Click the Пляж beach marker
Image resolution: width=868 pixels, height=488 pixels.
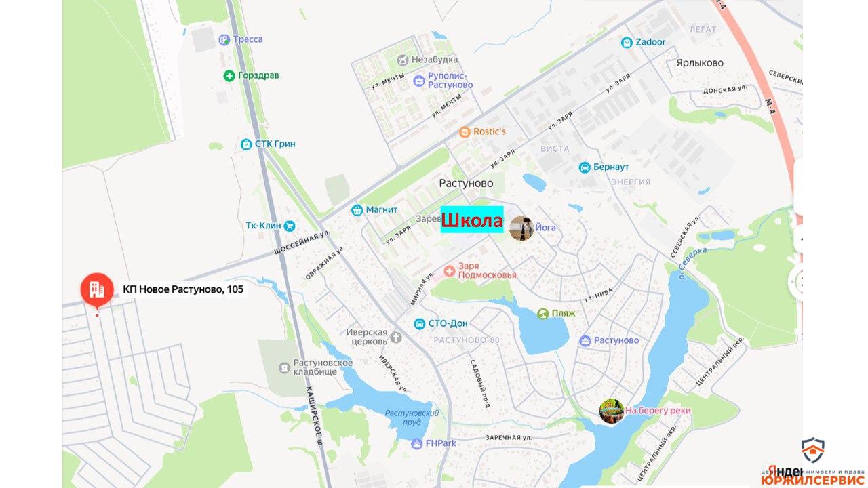tap(543, 314)
